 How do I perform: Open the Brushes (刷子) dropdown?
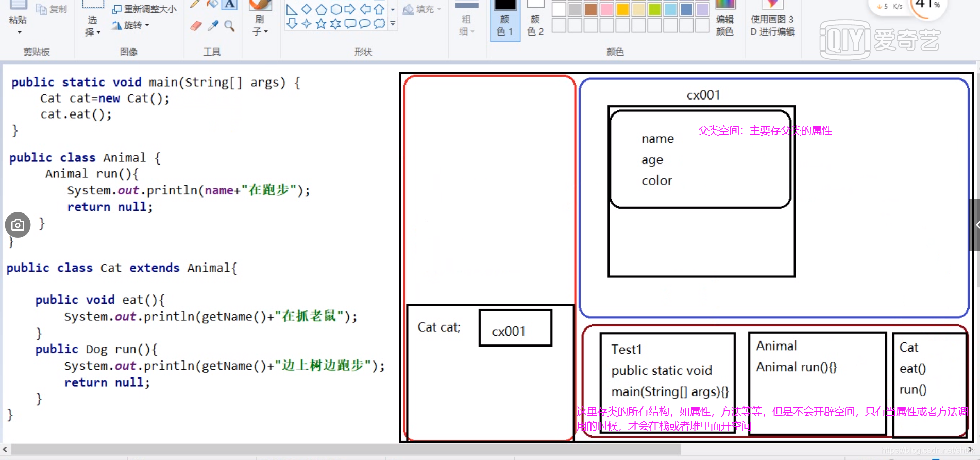(x=260, y=26)
